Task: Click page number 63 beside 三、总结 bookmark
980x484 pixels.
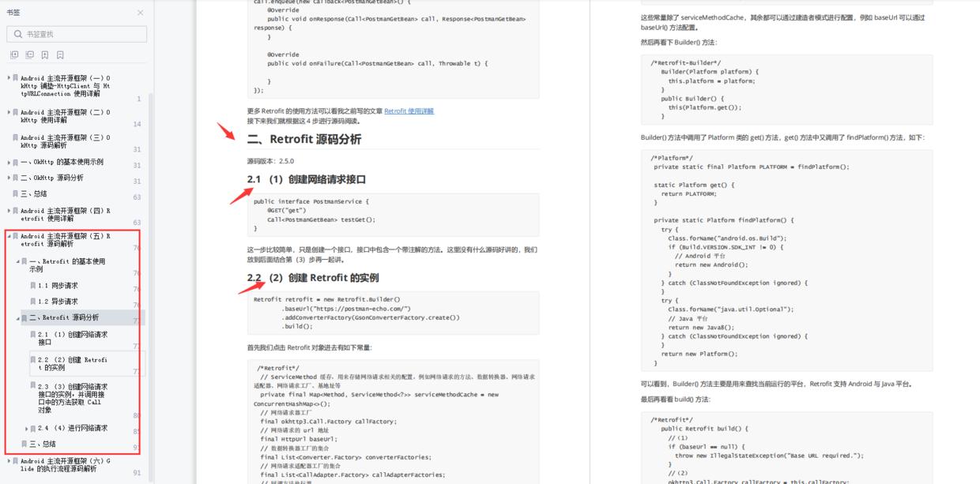Action: [137, 197]
